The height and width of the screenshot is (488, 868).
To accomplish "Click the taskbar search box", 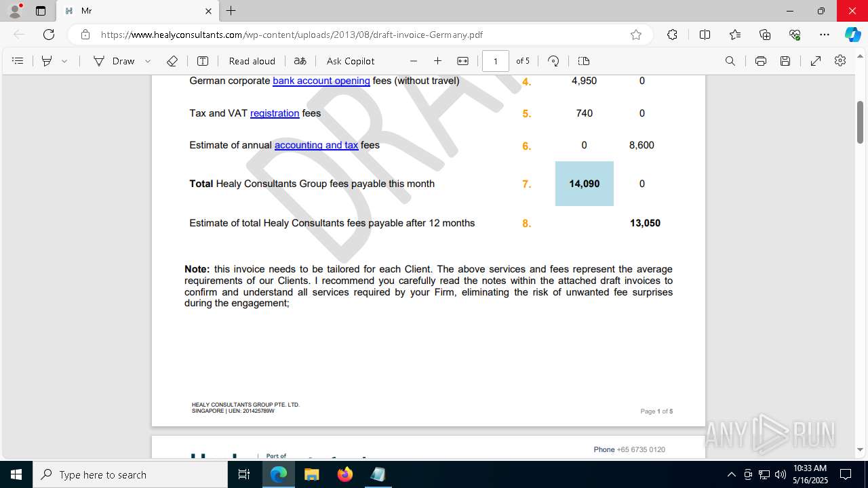I will click(130, 474).
